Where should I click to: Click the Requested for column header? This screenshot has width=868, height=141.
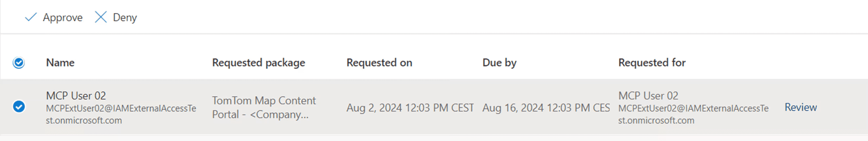tap(652, 63)
